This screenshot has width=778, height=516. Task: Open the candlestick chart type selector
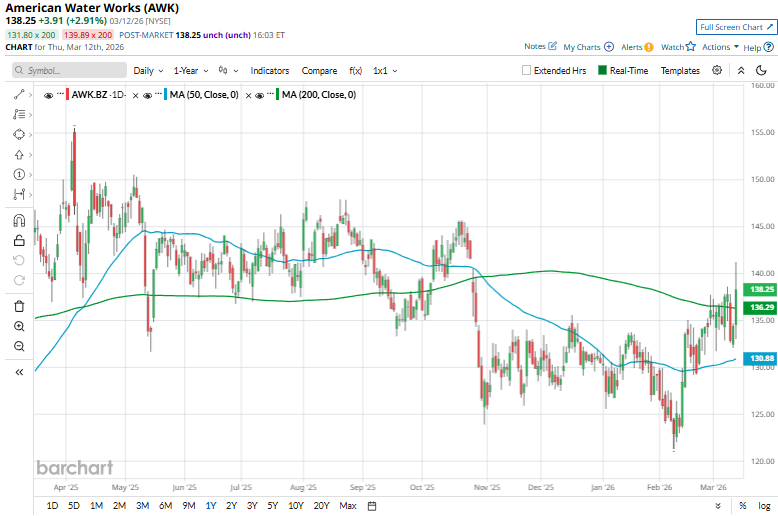228,70
